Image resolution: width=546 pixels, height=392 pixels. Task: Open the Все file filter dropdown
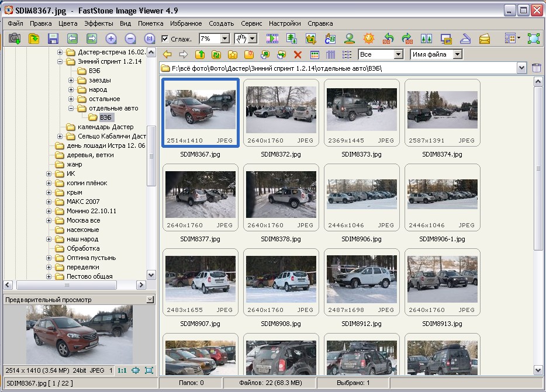398,54
